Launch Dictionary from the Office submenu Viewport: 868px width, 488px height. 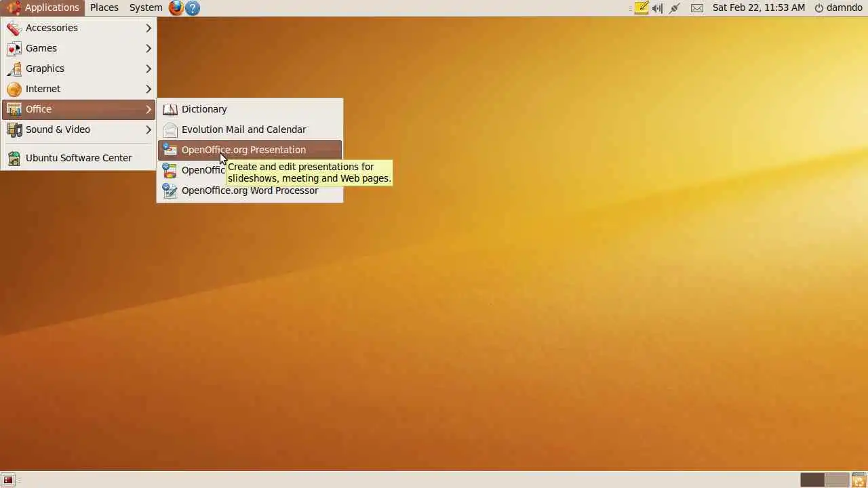pyautogui.click(x=250, y=109)
